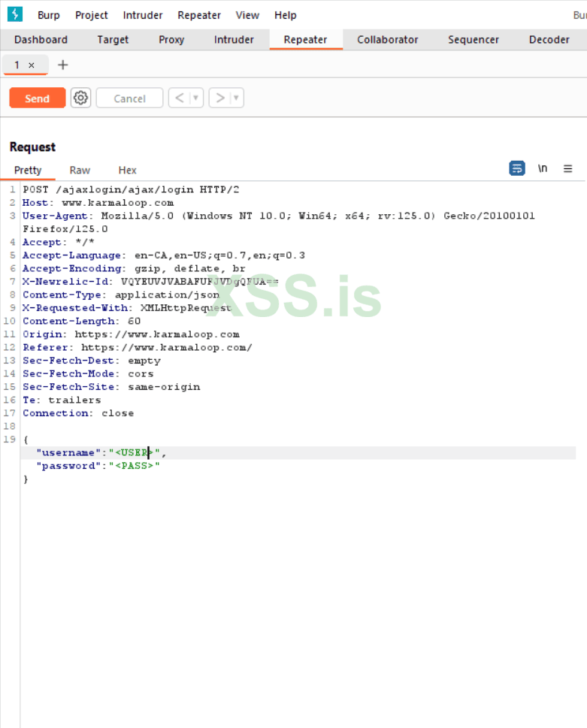
Task: Click the Origin header line
Action: (131, 334)
